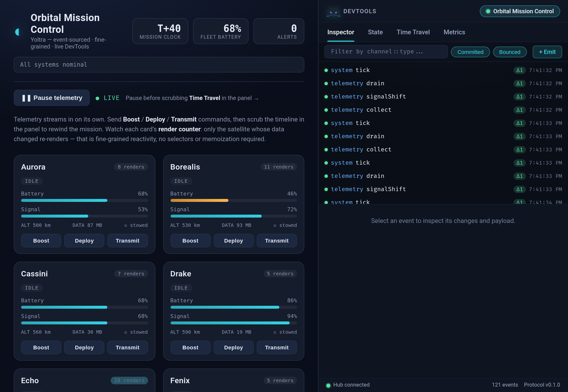Transmit data from Drake

[x=277, y=347]
